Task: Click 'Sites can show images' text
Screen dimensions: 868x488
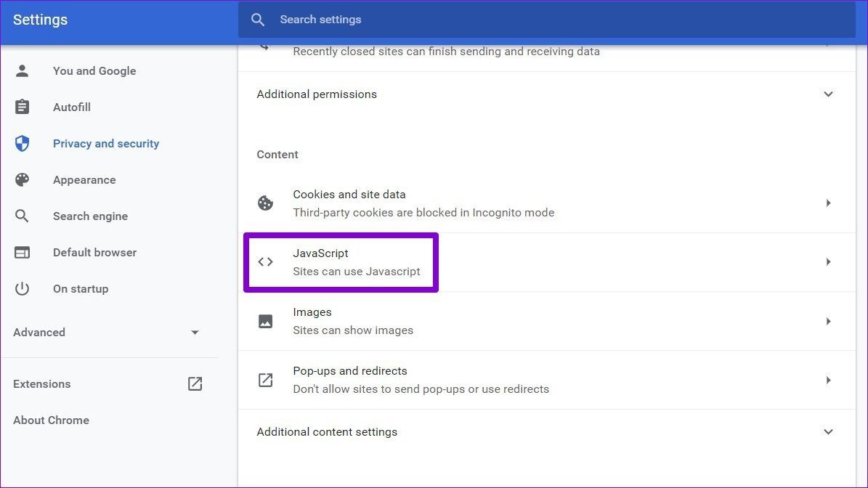Action: click(353, 330)
